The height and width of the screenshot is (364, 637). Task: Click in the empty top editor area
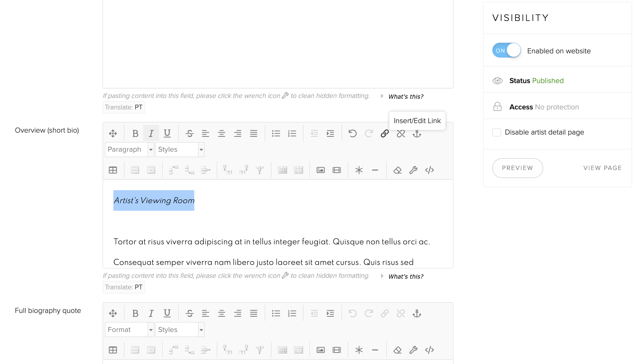pos(278,44)
